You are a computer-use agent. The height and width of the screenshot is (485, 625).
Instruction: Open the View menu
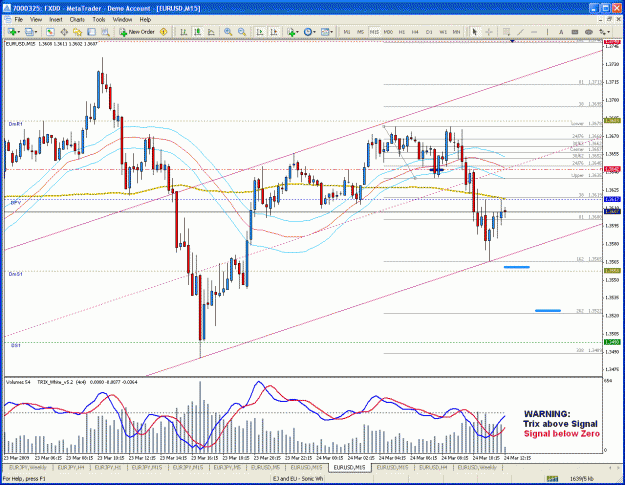coord(36,20)
